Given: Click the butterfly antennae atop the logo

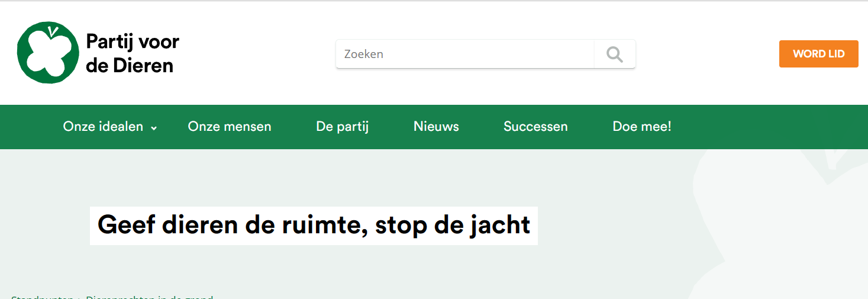Looking at the screenshot, I should click(x=54, y=30).
